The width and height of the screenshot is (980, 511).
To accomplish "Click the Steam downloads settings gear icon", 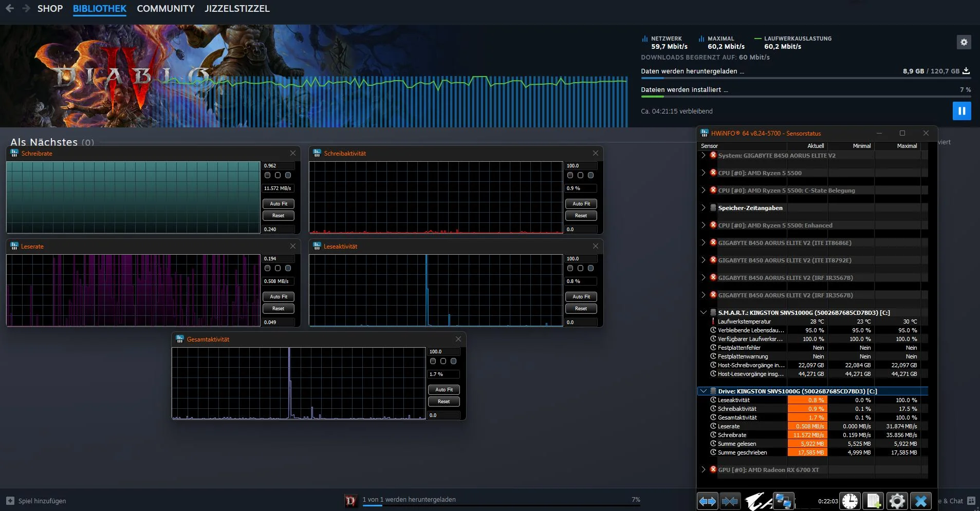I will pos(964,42).
